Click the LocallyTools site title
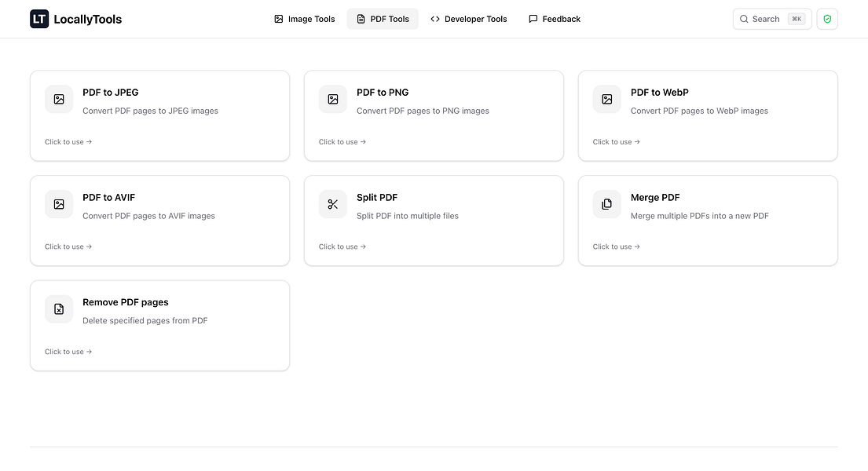Screen dimensions: 868x471 tap(86, 18)
